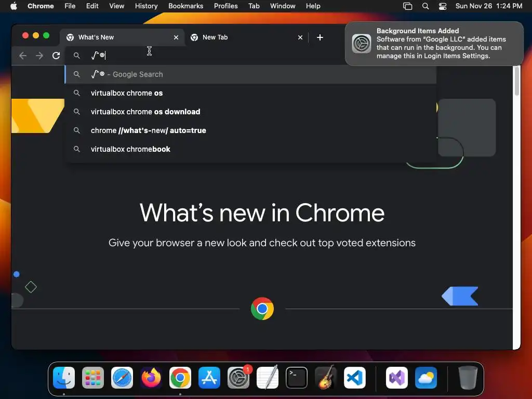Launch Terminal from the Dock
532x399 pixels.
click(297, 378)
